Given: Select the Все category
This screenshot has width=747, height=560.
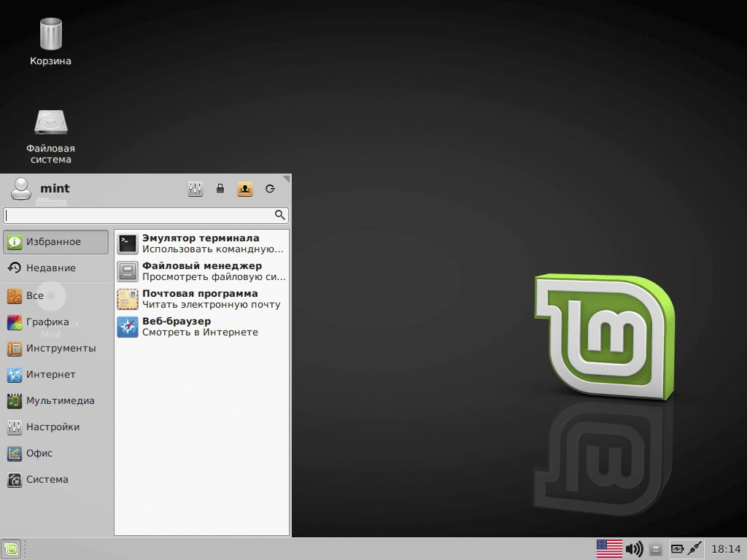Looking at the screenshot, I should pyautogui.click(x=55, y=296).
